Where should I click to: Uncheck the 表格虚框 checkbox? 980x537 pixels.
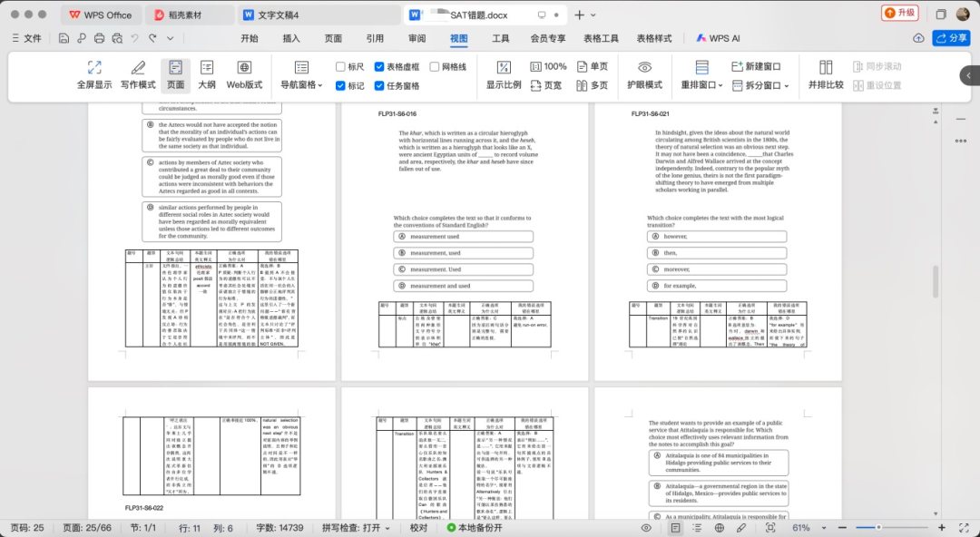(x=379, y=67)
